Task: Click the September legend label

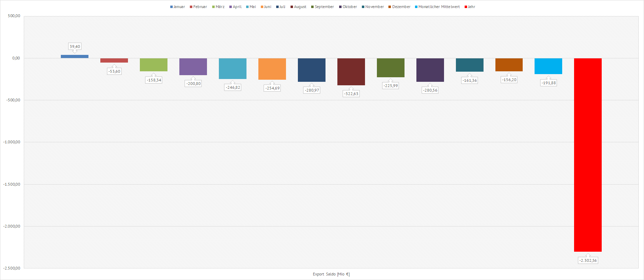Action: (324, 7)
